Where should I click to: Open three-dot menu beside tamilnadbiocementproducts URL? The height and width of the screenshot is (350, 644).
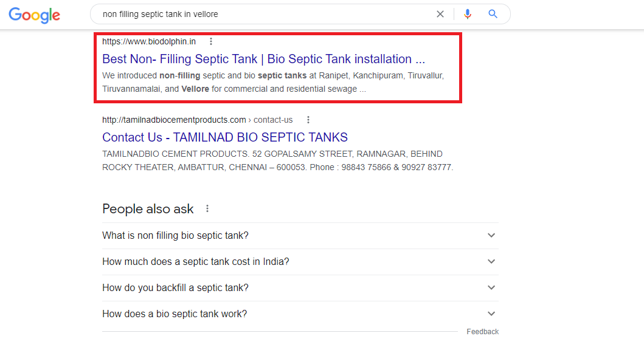[308, 120]
